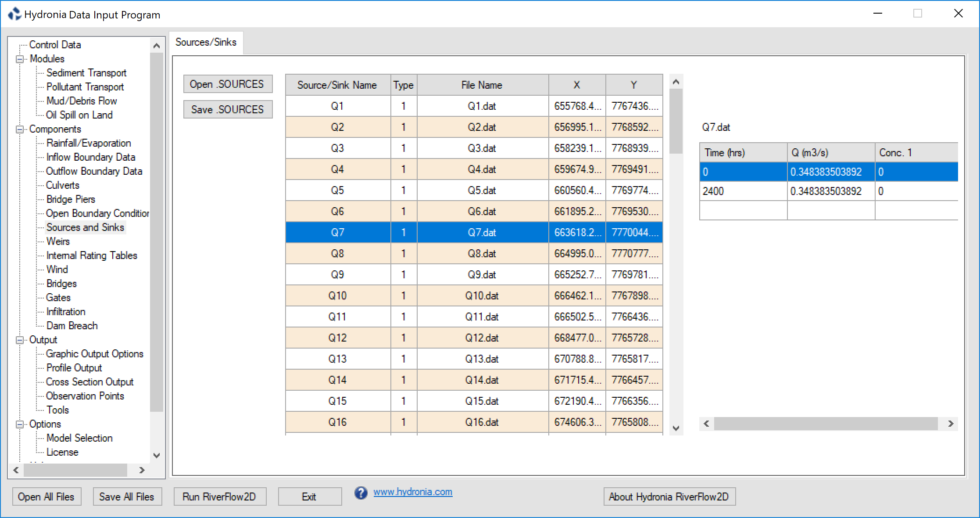Click Q7.dat data grid scroll left arrow
Image resolution: width=980 pixels, height=518 pixels.
coord(706,424)
